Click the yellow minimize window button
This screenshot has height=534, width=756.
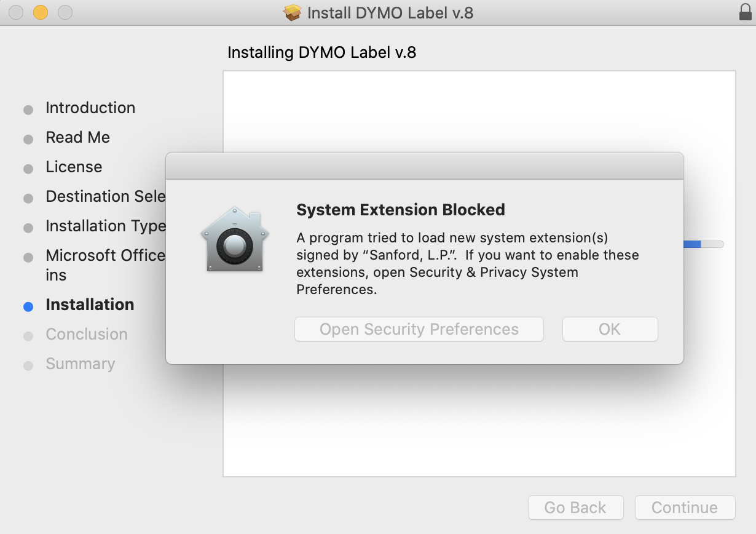click(41, 12)
